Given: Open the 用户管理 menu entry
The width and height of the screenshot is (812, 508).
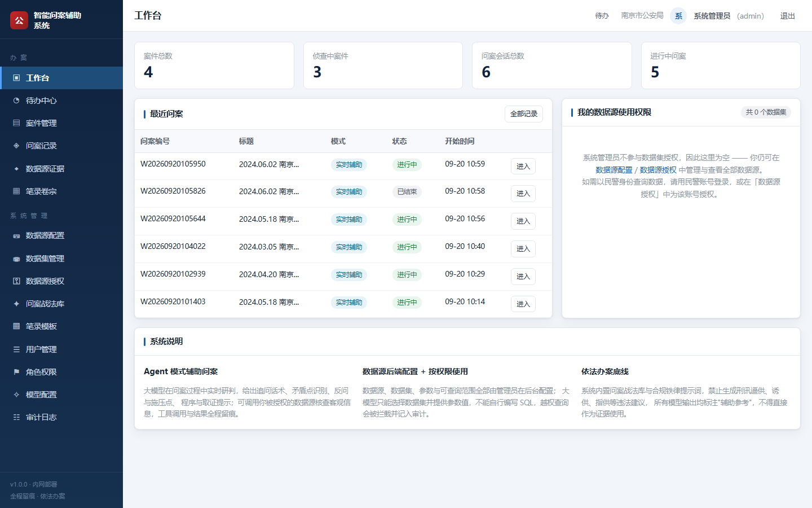Looking at the screenshot, I should click(x=61, y=349).
